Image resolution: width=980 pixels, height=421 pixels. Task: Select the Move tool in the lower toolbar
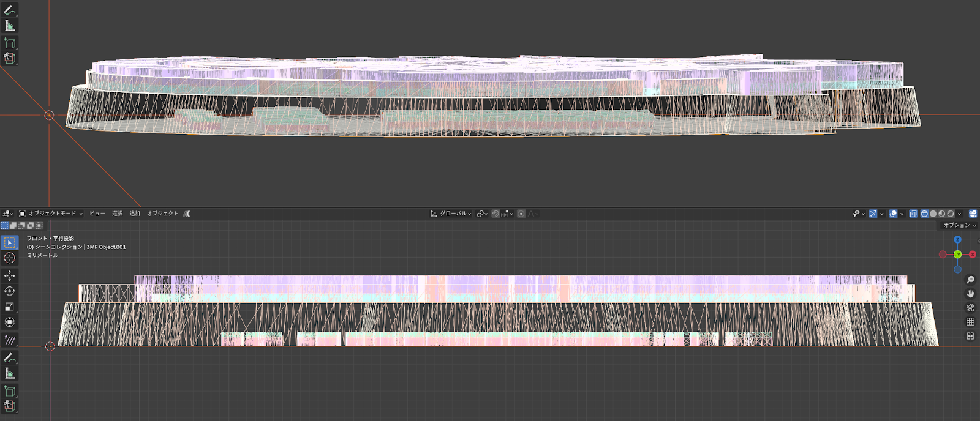click(x=10, y=276)
